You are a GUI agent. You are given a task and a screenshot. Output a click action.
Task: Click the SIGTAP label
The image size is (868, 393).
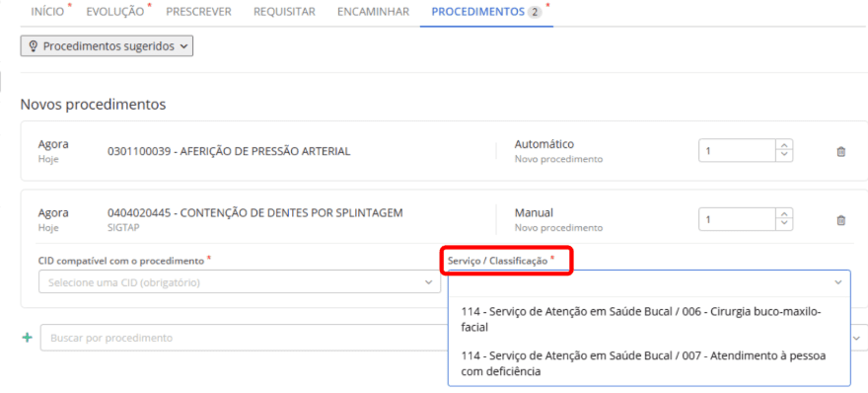(123, 227)
